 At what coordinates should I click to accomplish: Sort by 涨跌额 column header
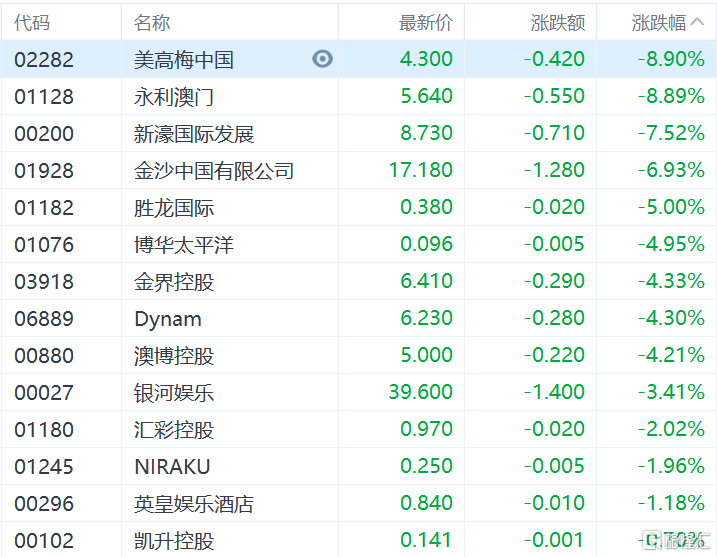[558, 22]
